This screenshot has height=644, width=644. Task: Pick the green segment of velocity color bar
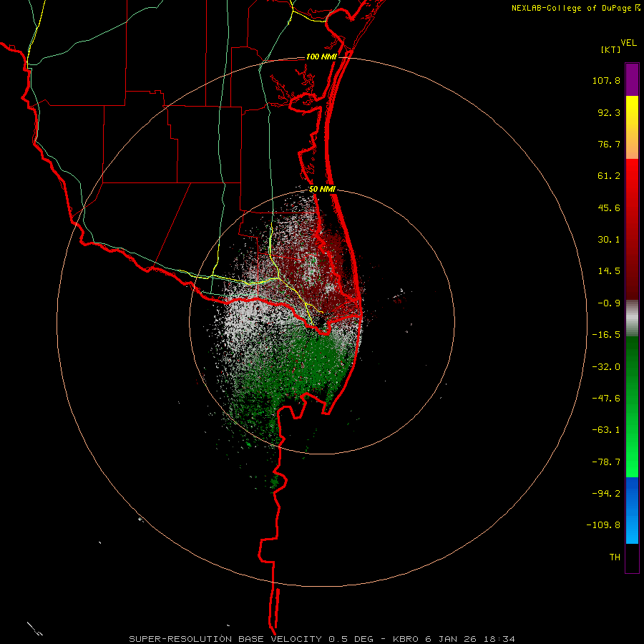[632, 406]
